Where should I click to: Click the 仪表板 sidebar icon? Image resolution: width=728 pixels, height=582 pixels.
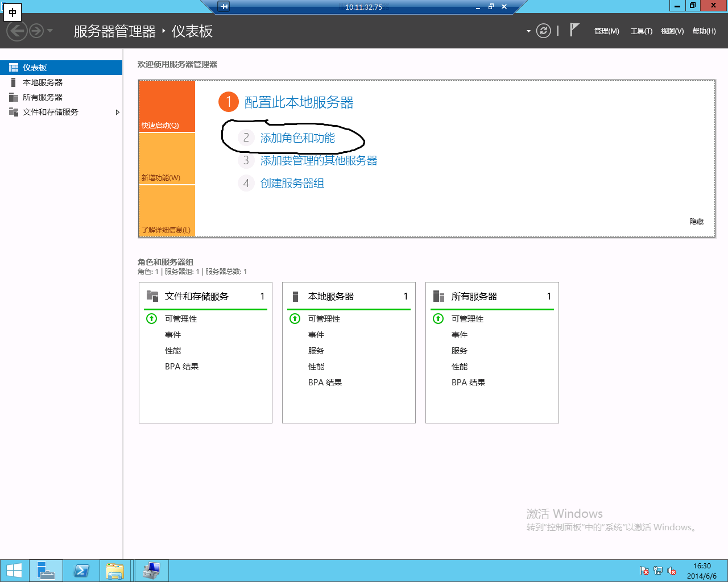14,68
